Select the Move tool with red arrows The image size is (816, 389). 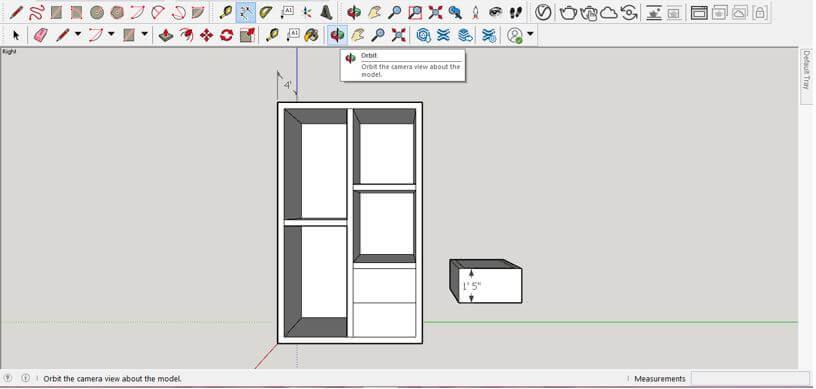click(x=206, y=35)
